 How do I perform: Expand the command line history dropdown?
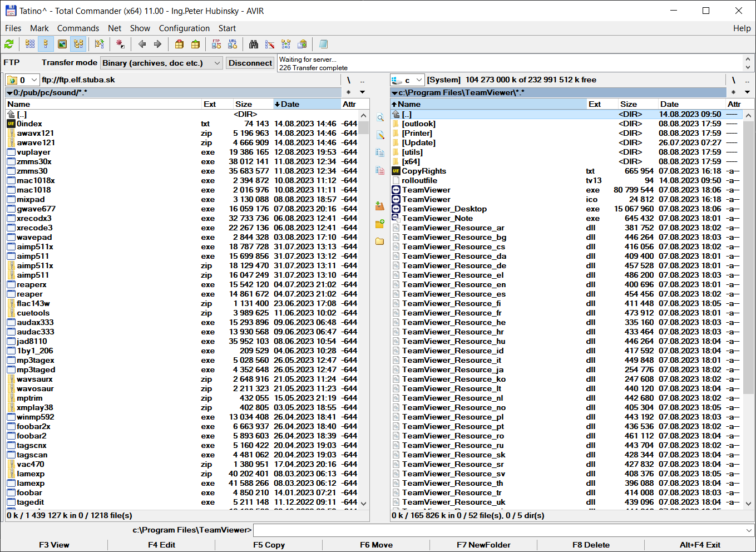[x=749, y=530]
